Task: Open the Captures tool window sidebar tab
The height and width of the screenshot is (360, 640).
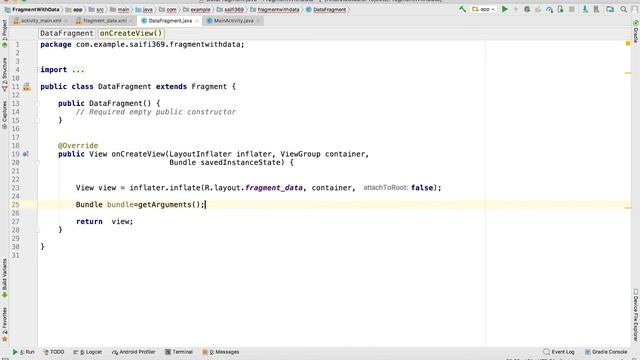Action: [x=4, y=115]
